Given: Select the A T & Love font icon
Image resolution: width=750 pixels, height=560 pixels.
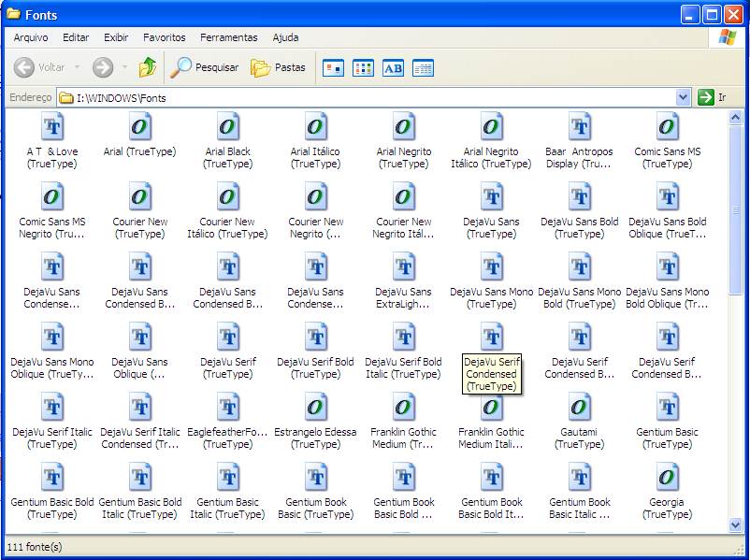Looking at the screenshot, I should coord(52,127).
